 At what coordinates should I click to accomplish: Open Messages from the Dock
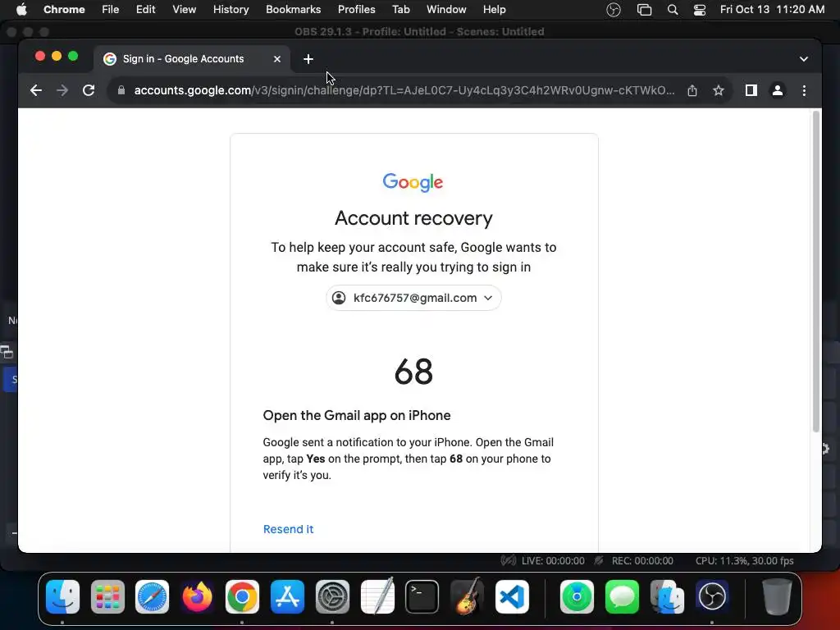click(x=622, y=596)
